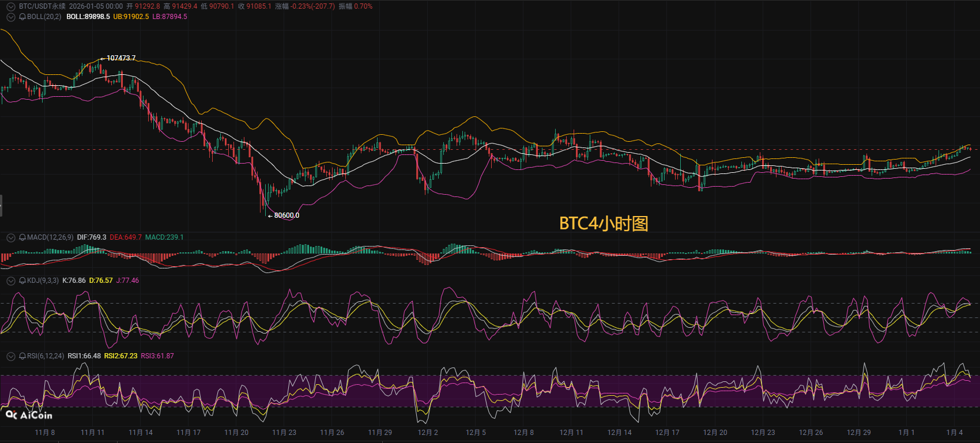This screenshot has height=443, width=980.
Task: Toggle the RSI panel via circled chevron
Action: (x=10, y=356)
